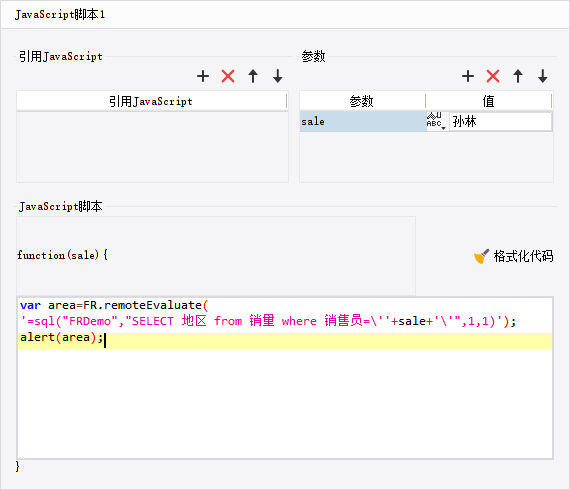Move referenced JavaScript entry up
Screen dimensions: 570x490
[x=253, y=76]
